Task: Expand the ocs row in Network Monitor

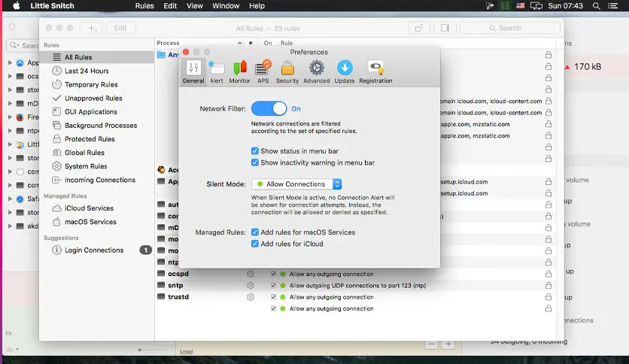Action: [10, 76]
